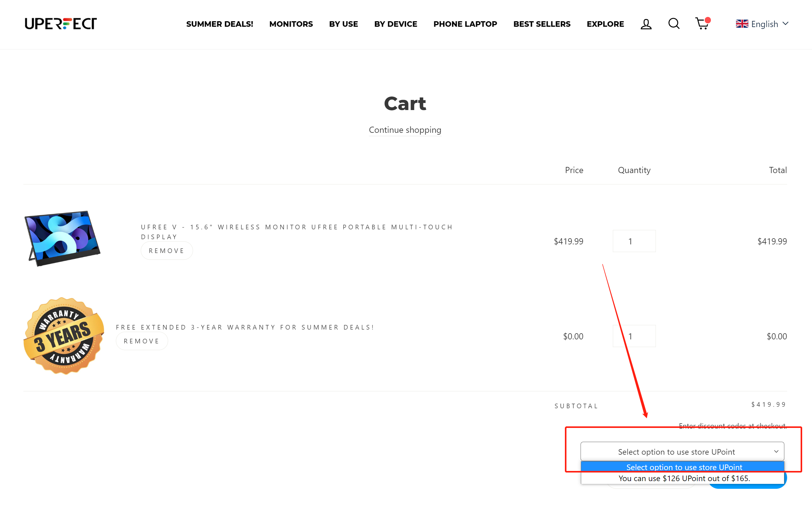Open the BEST SELLERS menu item

point(542,24)
